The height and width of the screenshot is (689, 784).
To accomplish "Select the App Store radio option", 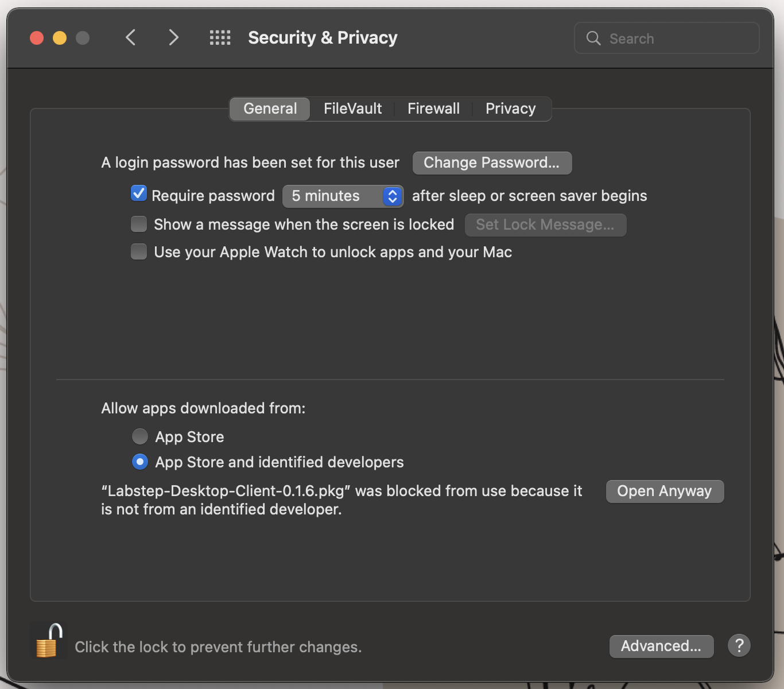I will click(x=140, y=436).
